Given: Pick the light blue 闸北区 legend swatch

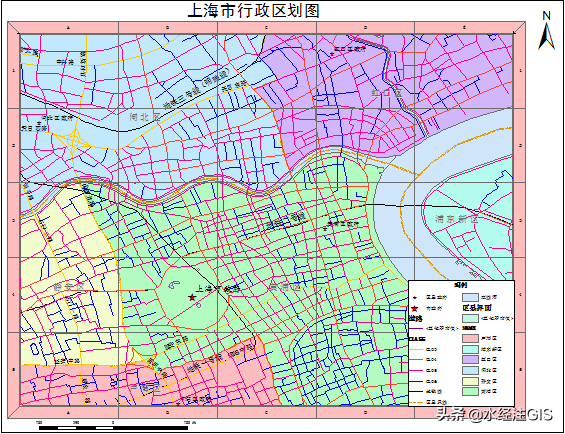Looking at the screenshot, I should 471,371.
